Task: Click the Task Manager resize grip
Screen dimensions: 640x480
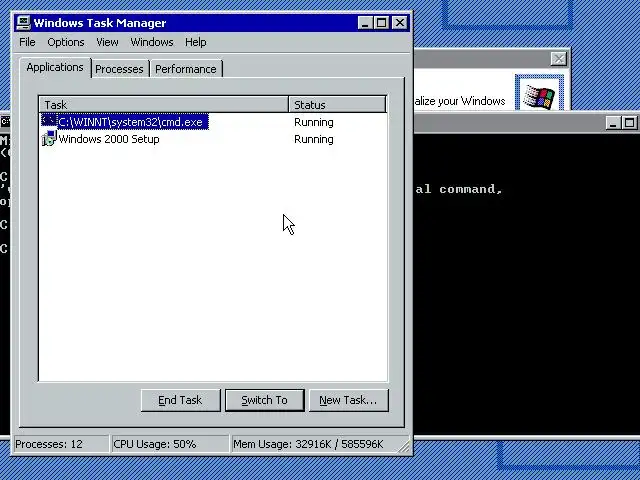Action: (x=404, y=447)
